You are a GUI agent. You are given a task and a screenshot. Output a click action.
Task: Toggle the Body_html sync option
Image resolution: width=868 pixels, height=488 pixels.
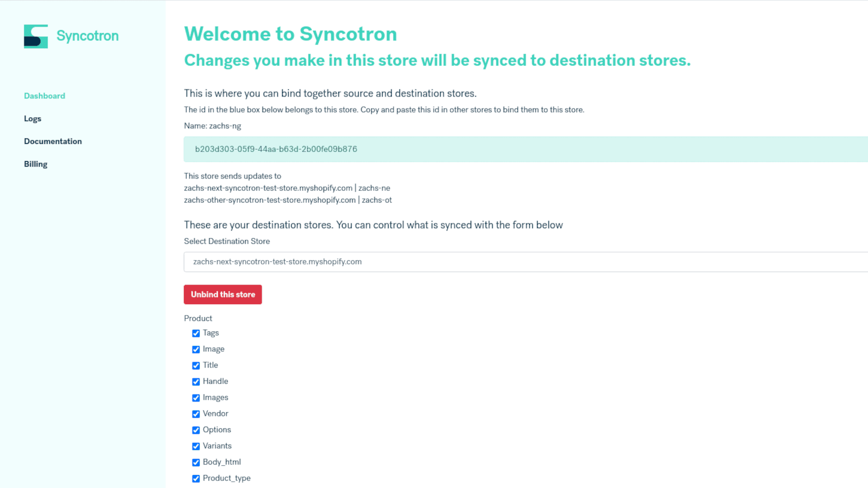(196, 462)
